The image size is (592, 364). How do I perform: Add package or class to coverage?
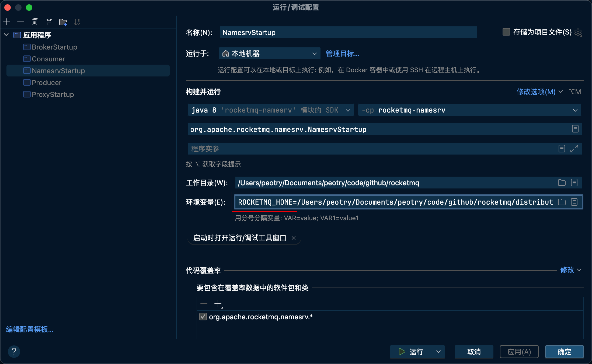[x=218, y=304]
